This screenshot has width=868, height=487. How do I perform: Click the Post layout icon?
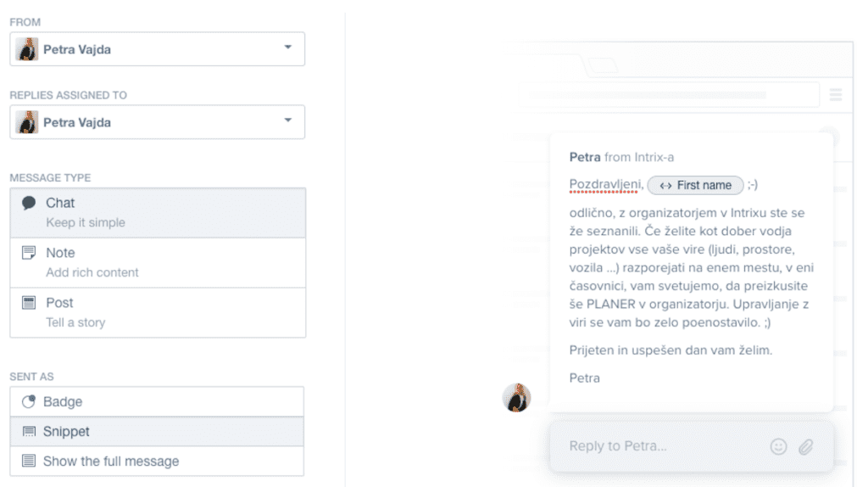point(29,303)
